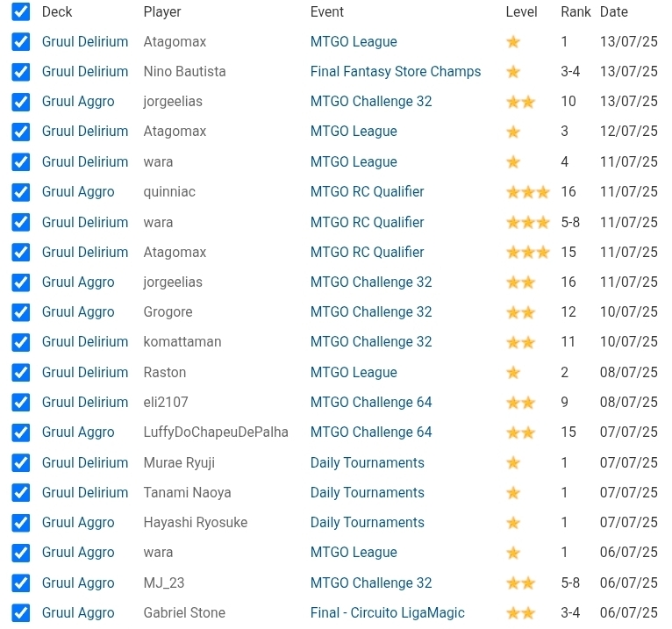Click the Event column header
This screenshot has width=672, height=629.
(x=327, y=12)
